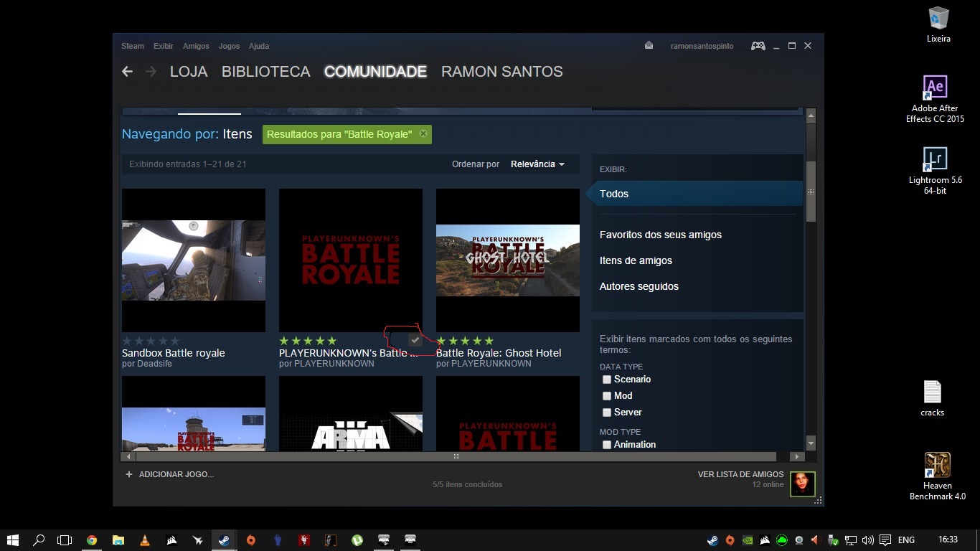Open the Steam inbox envelope icon
This screenshot has width=980, height=551.
click(649, 45)
